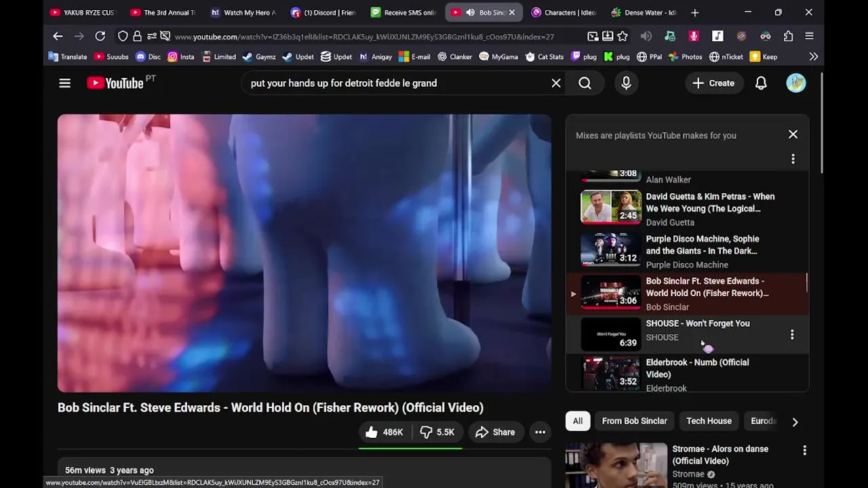Go back in browser history
868x488 pixels.
58,37
